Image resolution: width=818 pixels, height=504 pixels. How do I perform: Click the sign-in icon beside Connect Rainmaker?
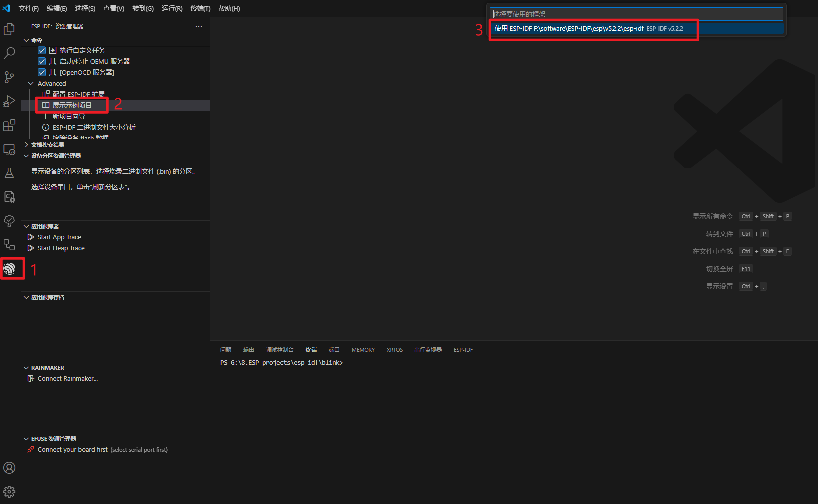[x=31, y=379]
